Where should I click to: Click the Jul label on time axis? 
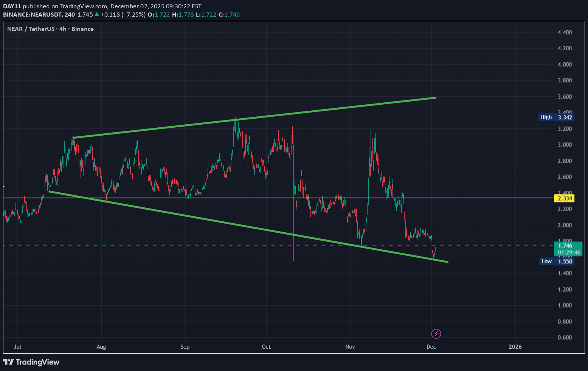click(x=17, y=347)
